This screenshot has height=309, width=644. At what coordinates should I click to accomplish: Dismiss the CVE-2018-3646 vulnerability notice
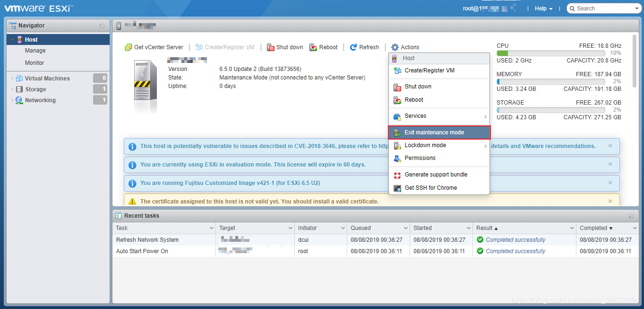(x=610, y=146)
